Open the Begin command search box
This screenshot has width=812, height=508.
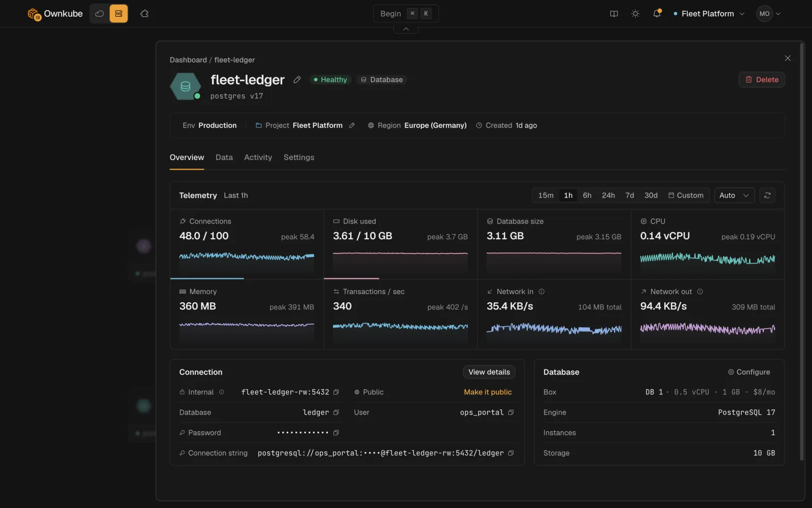tap(406, 14)
